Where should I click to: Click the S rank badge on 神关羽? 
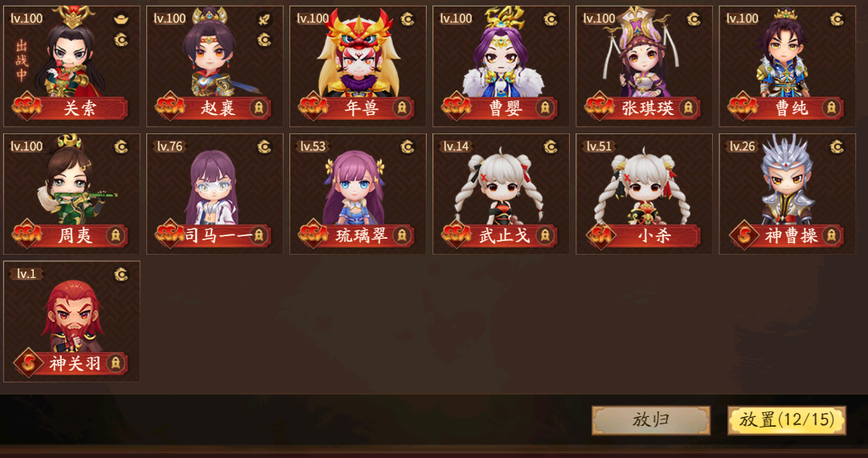point(28,362)
